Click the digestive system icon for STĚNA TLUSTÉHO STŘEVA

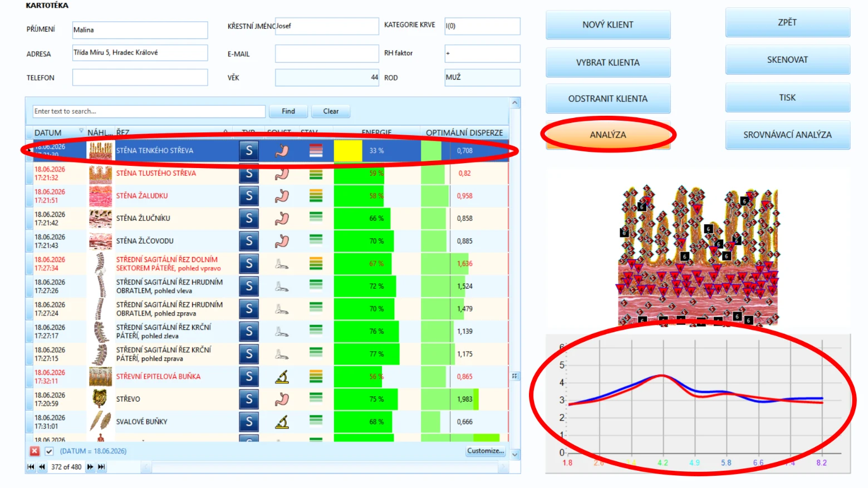pos(282,173)
